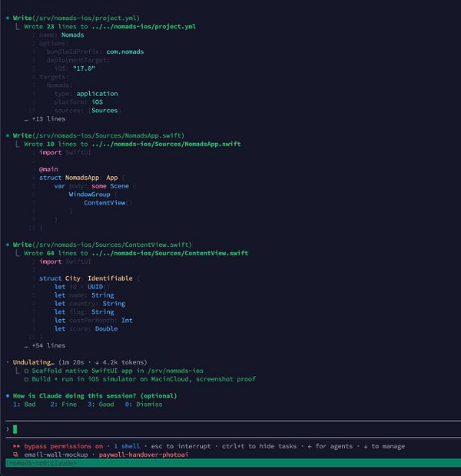The image size is (461, 476).
Task: Choose '0: Dismiss' for the feedback prompt
Action: pyautogui.click(x=144, y=404)
